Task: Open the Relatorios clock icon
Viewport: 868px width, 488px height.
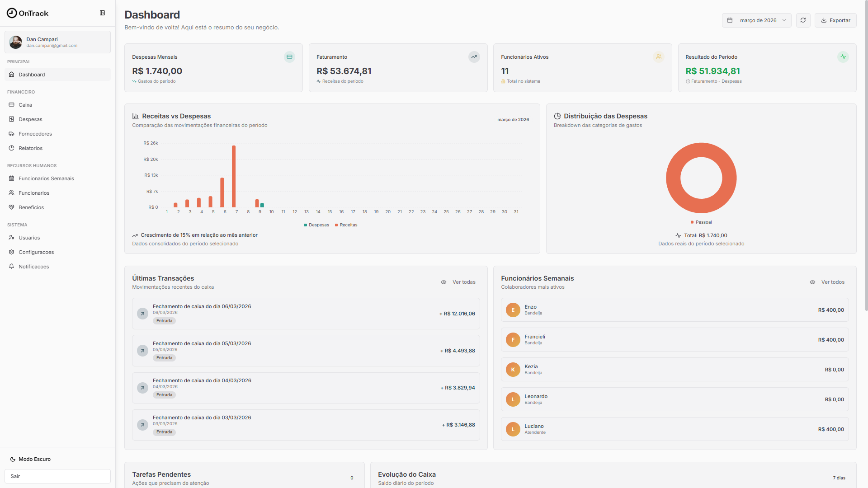Action: [x=12, y=148]
